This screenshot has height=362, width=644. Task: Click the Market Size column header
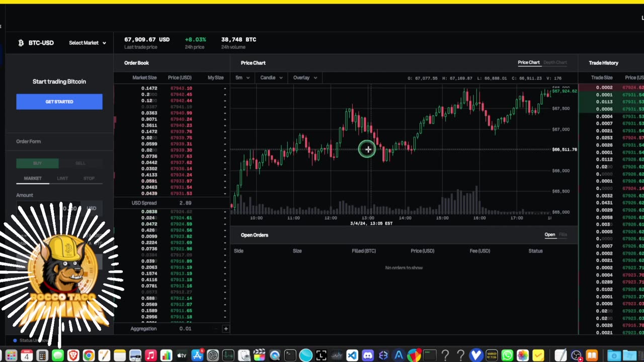144,77
